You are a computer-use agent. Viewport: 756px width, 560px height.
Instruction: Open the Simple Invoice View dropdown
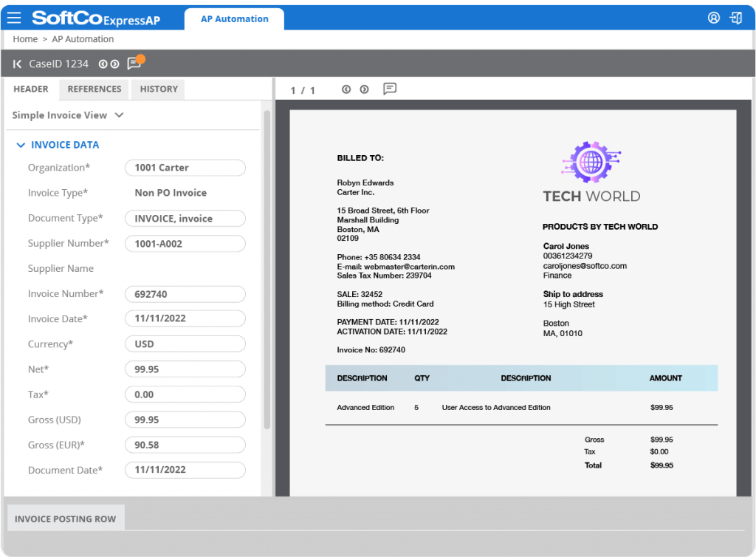68,115
